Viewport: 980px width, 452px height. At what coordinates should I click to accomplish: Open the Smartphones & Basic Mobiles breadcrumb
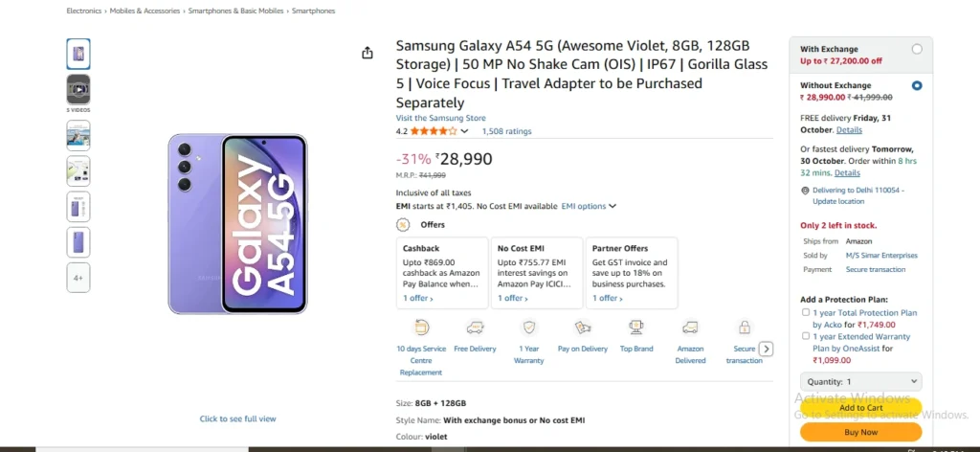(237, 11)
